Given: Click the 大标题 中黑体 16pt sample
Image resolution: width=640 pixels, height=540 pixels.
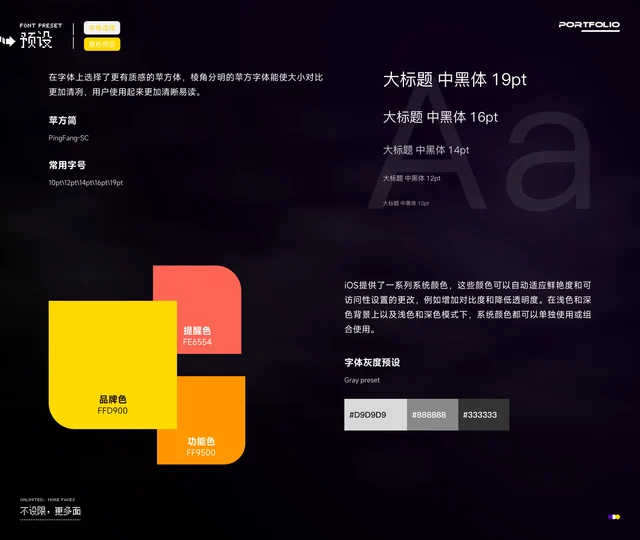Looking at the screenshot, I should 440,117.
